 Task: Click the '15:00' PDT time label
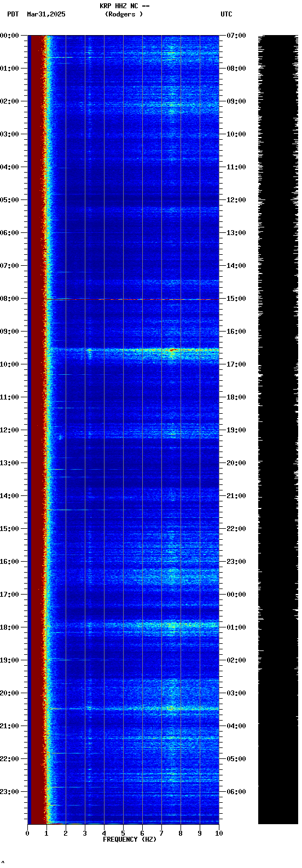10,529
